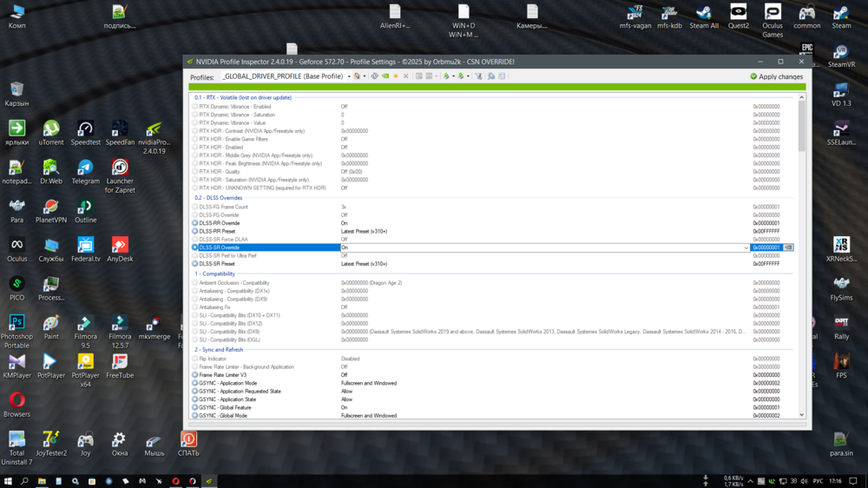Screen dimensions: 868x488
Task: Collapse the '0.1 - RTX - Volatile' section header
Action: [242, 97]
